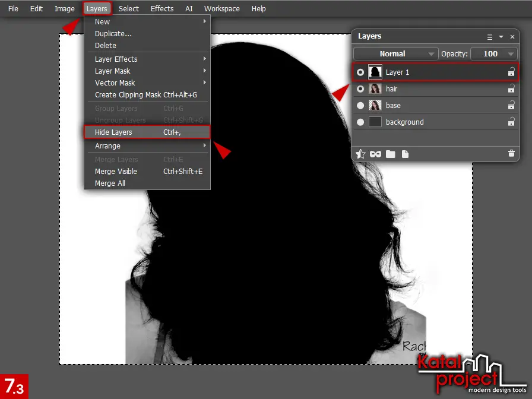532x399 pixels.
Task: Click the link layers infinity icon
Action: [375, 154]
